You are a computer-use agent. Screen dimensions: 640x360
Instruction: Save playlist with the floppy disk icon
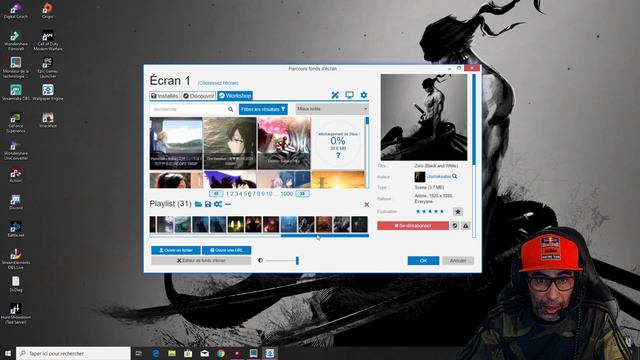point(208,204)
